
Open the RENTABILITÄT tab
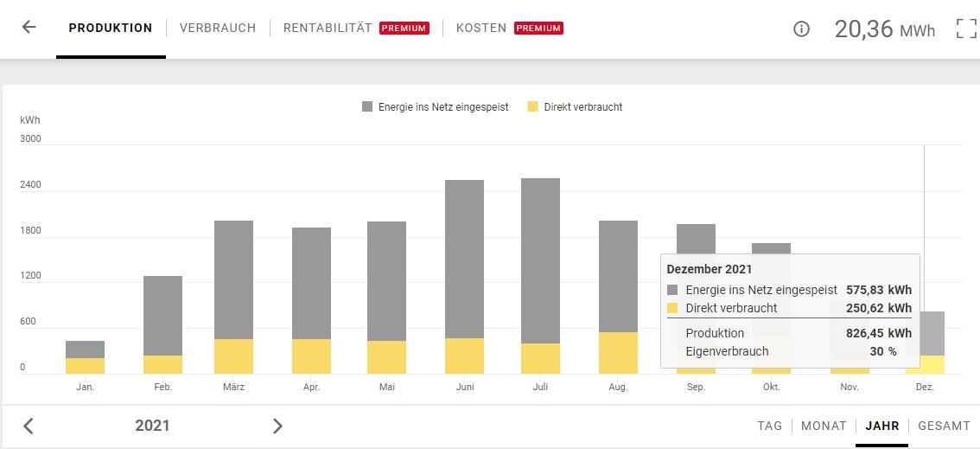328,29
